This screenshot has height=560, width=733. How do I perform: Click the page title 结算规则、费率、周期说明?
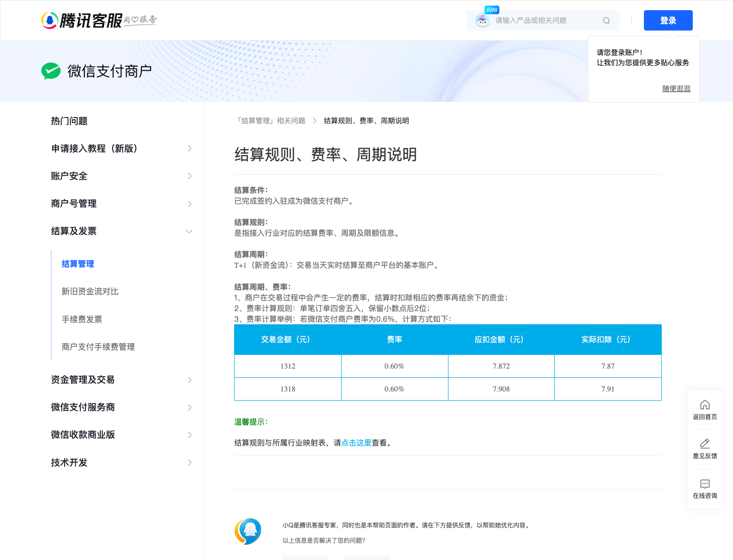click(x=326, y=154)
